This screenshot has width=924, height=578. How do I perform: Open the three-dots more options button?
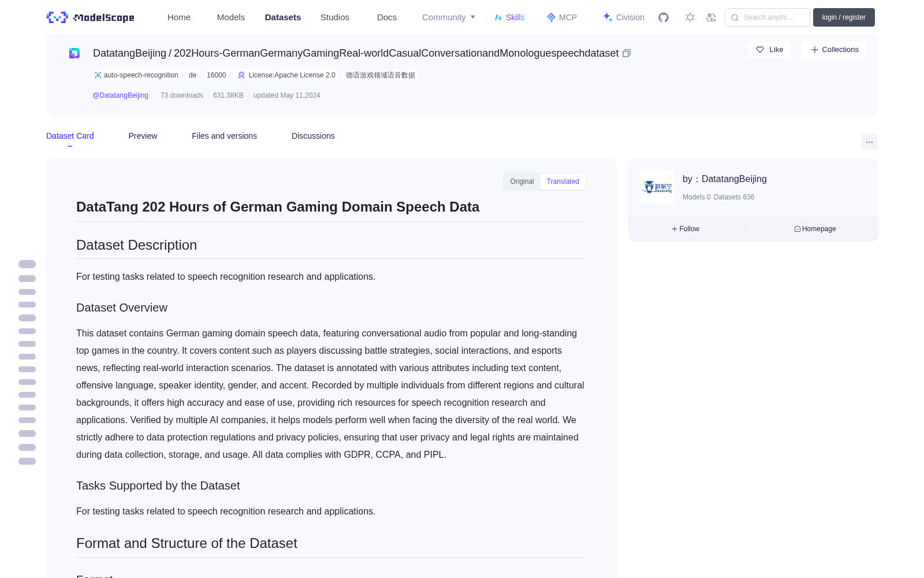869,142
